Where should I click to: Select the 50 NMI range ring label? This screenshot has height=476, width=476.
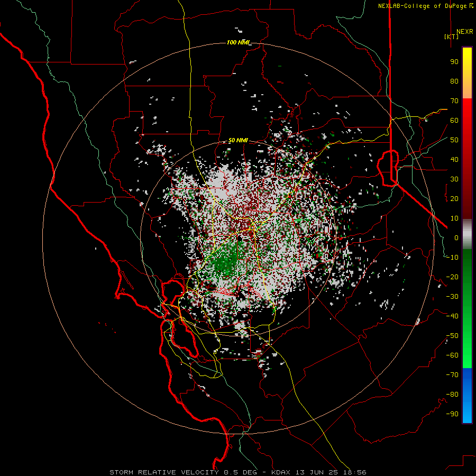point(238,140)
